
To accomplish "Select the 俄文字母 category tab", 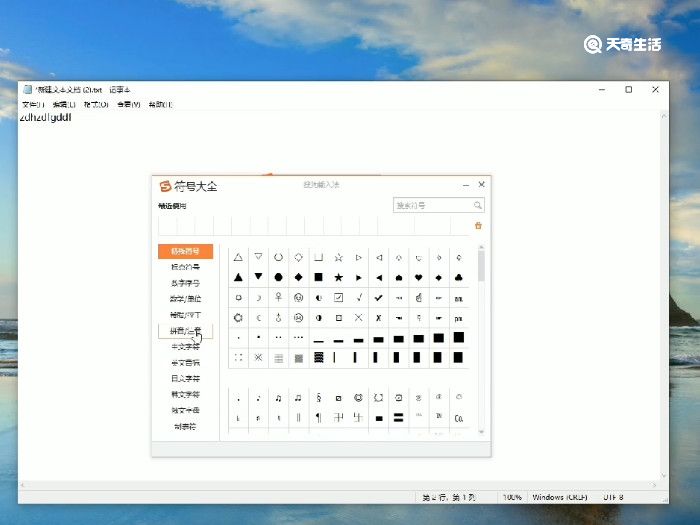I will coord(185,410).
